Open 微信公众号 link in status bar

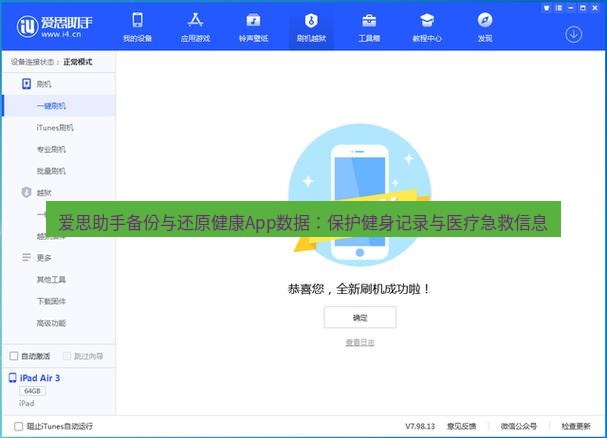click(x=519, y=426)
